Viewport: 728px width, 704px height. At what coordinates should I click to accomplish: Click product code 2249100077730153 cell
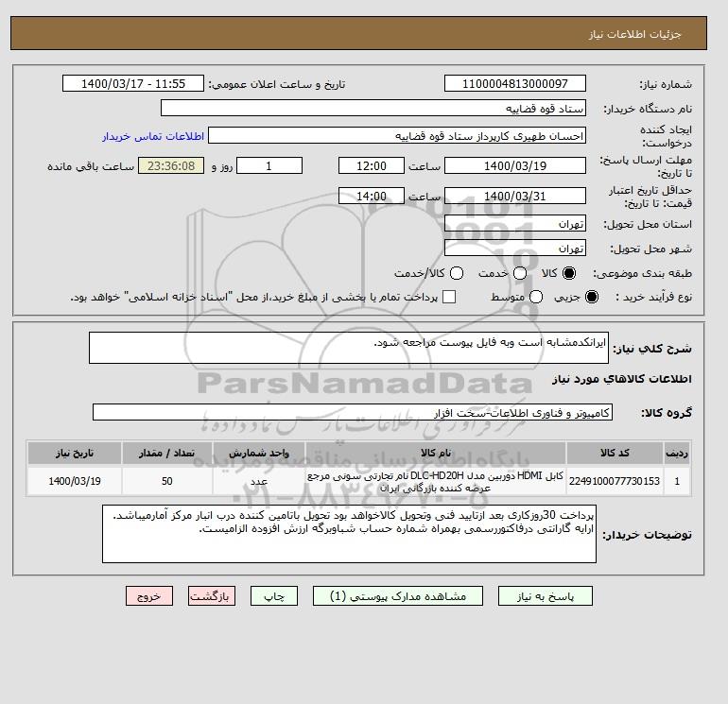615,481
